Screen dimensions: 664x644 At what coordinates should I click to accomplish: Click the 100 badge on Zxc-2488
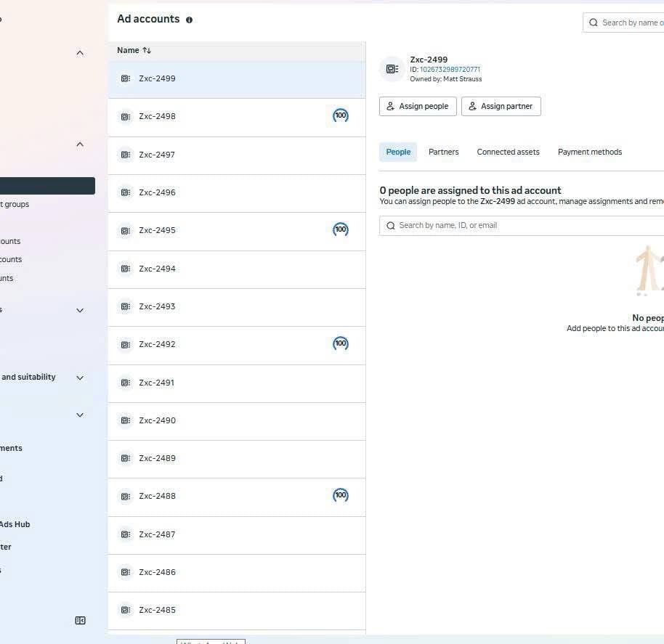pos(341,495)
